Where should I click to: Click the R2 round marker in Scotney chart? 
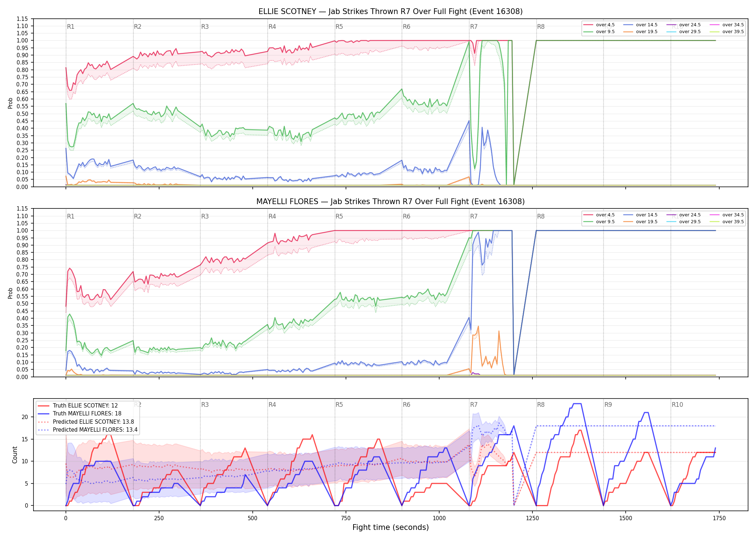point(138,27)
